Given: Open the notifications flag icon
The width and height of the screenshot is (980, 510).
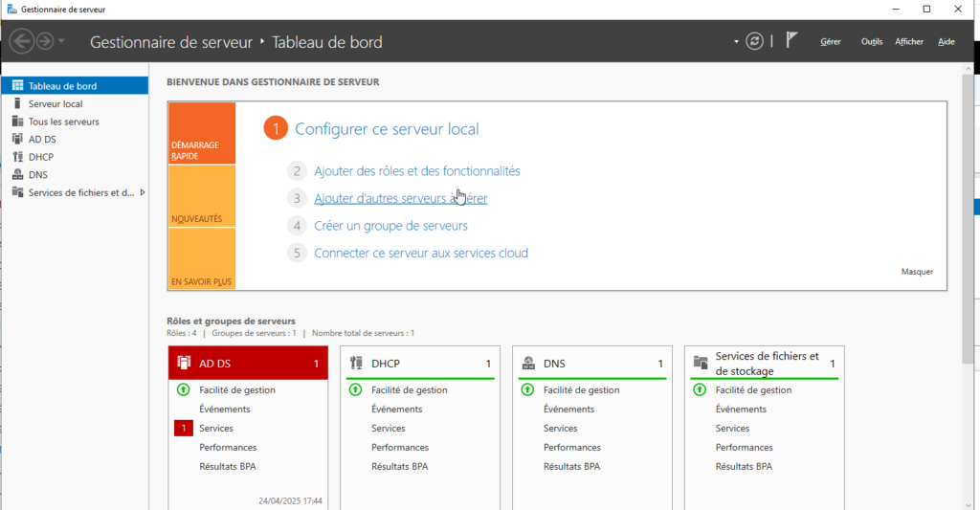Looking at the screenshot, I should pyautogui.click(x=791, y=41).
